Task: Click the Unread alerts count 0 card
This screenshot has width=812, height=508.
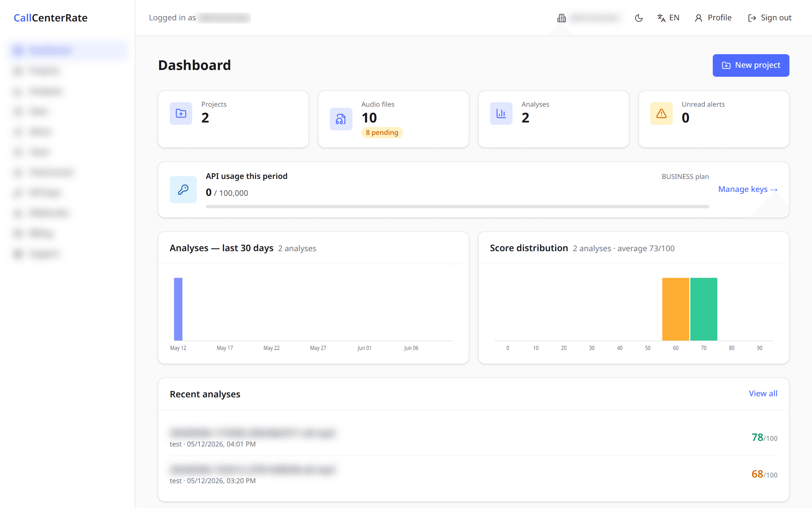Action: pyautogui.click(x=714, y=119)
